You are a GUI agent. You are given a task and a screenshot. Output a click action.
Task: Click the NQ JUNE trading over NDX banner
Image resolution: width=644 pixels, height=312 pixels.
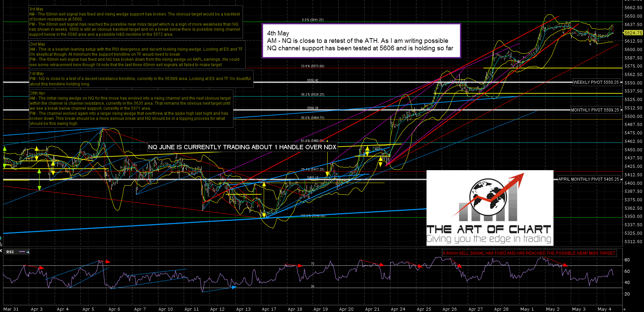tap(242, 147)
